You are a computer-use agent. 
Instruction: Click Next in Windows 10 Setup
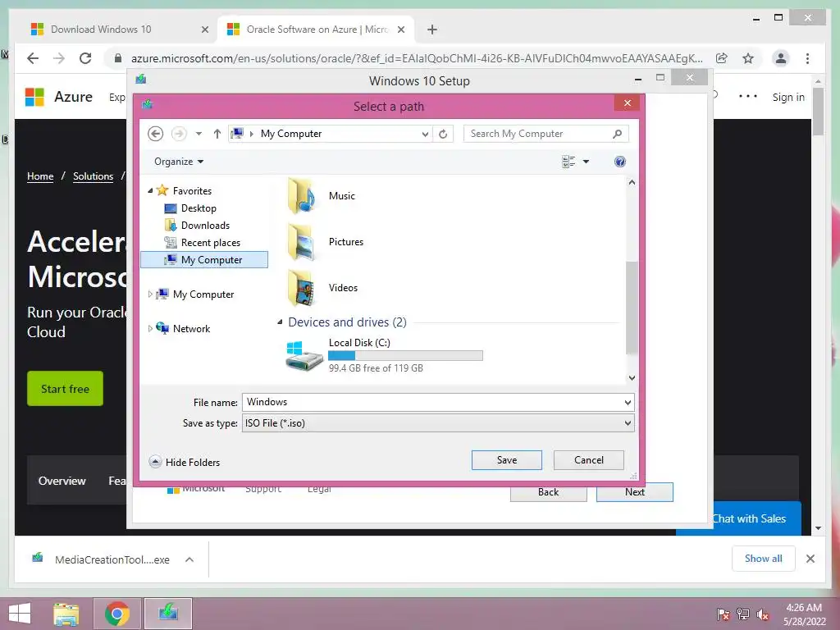[635, 492]
